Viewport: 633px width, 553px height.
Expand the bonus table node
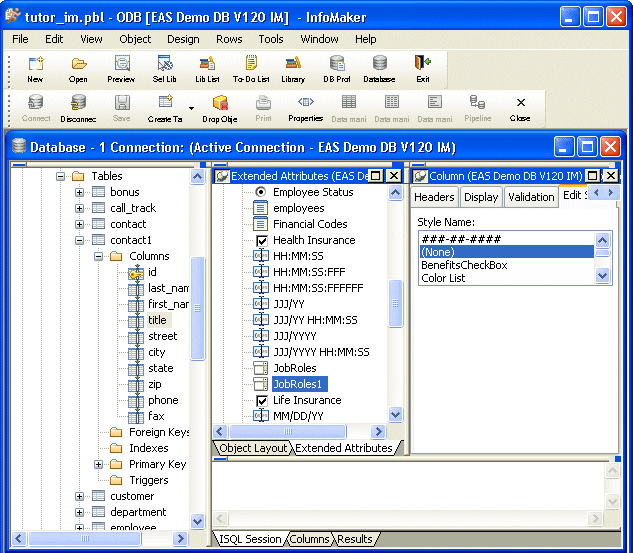pyautogui.click(x=80, y=192)
